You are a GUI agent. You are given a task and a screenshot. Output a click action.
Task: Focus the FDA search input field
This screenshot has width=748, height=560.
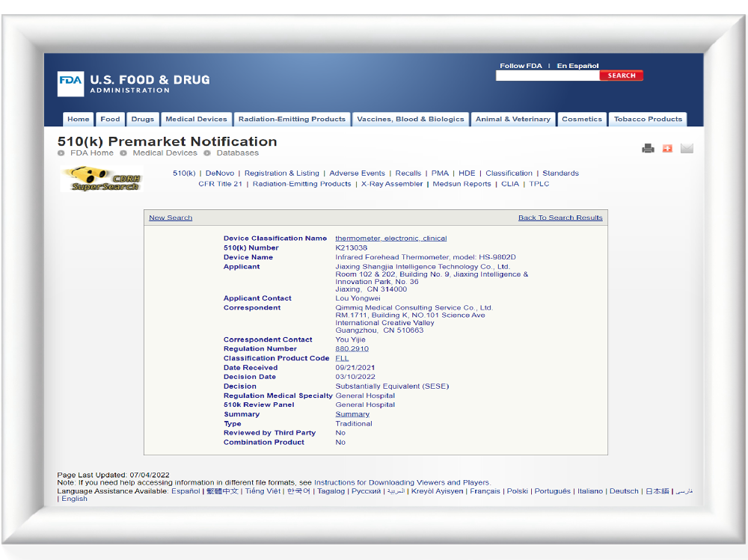[548, 76]
